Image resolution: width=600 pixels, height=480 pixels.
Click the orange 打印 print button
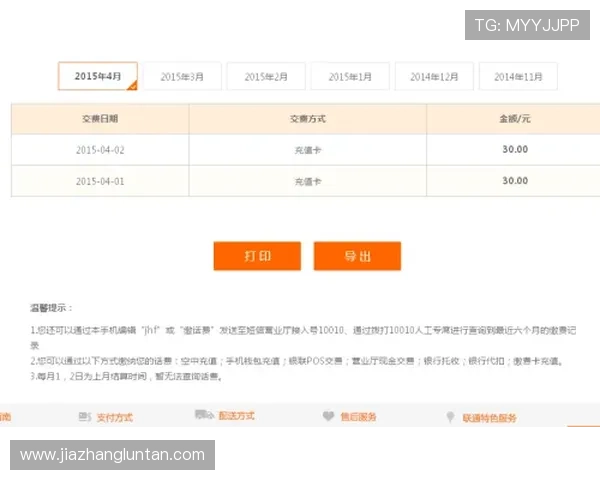click(x=257, y=256)
